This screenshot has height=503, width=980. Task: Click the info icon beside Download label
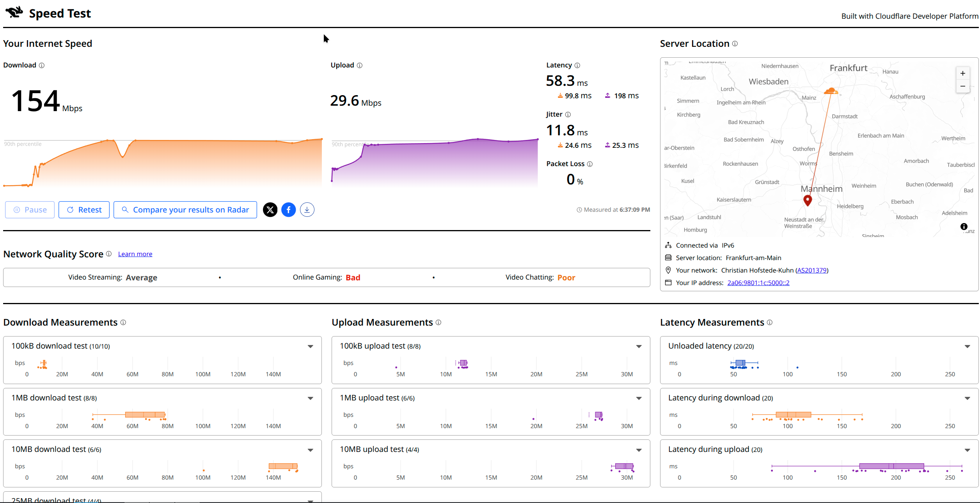coord(42,66)
